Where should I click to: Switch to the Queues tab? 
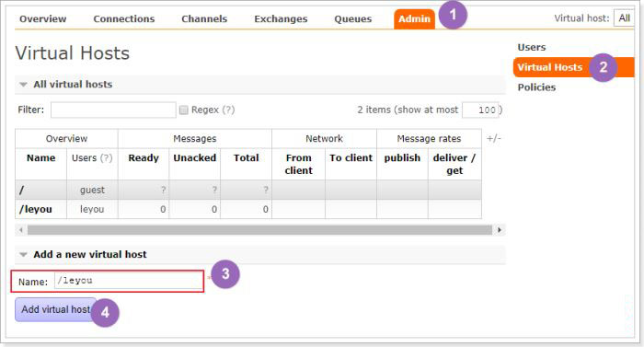coord(352,19)
